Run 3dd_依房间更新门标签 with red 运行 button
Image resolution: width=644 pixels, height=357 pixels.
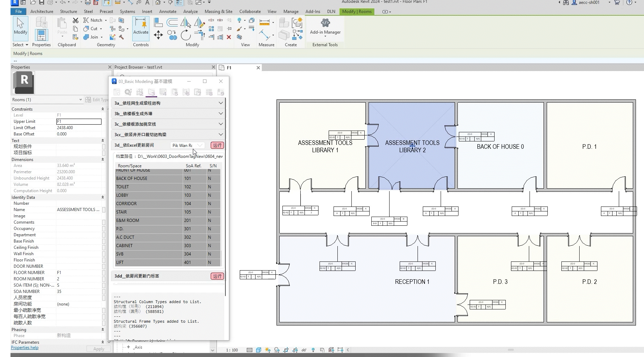217,276
